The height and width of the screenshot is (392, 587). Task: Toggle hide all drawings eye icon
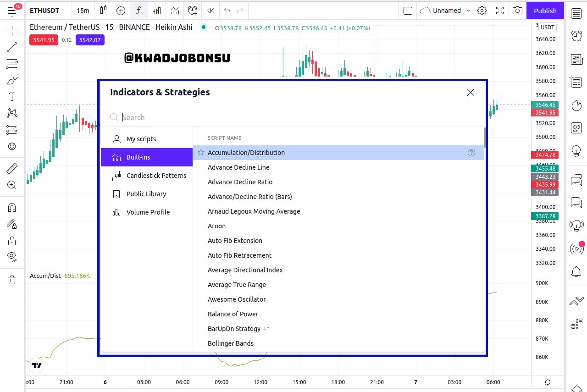point(12,257)
